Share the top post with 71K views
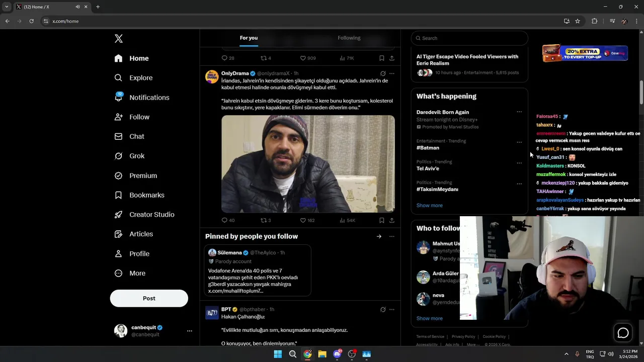Screen dimensions: 644x362 coord(392,58)
